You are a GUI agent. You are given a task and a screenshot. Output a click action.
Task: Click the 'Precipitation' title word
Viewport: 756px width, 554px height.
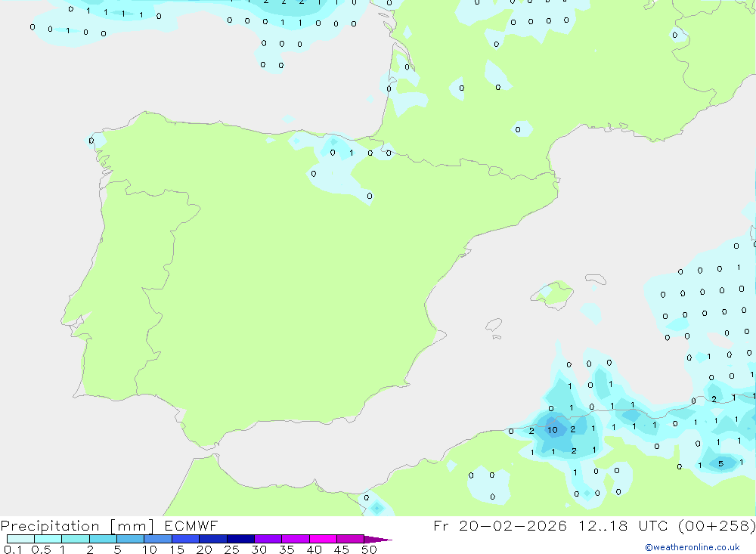click(50, 526)
